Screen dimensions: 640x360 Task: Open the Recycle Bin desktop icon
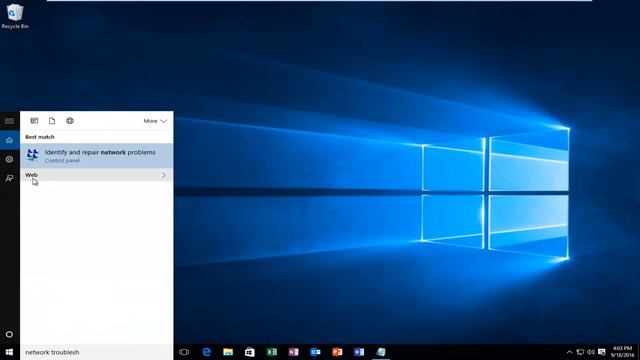15,16
